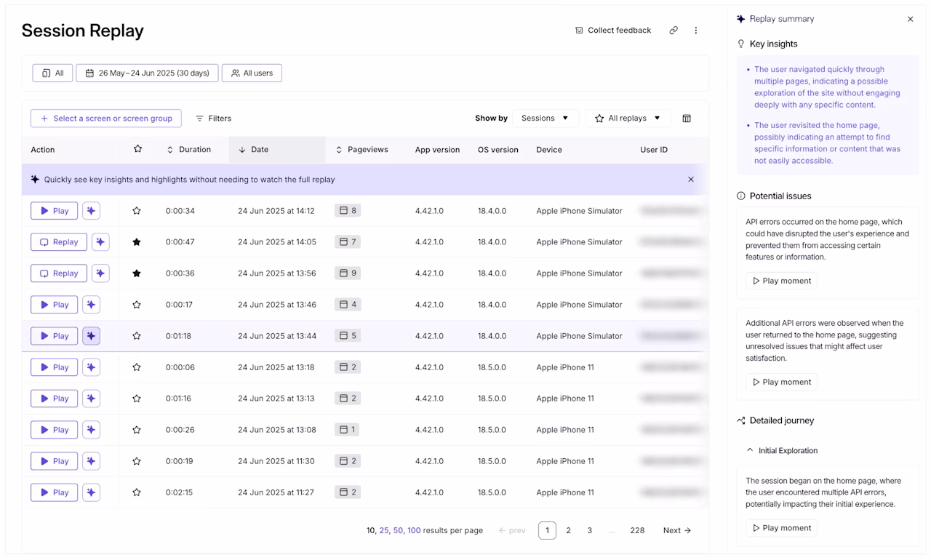Open AI summary for the 14:12 session
Screen dimensions: 931x560
tap(91, 211)
